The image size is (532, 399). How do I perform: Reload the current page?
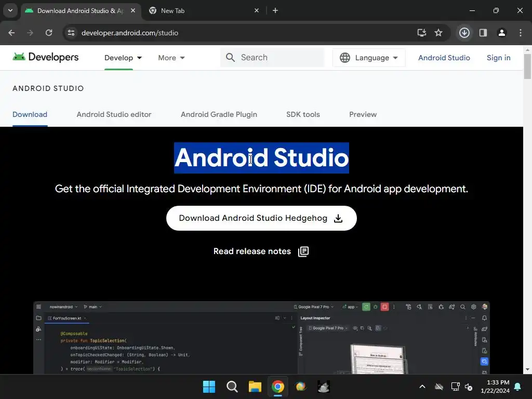(49, 33)
